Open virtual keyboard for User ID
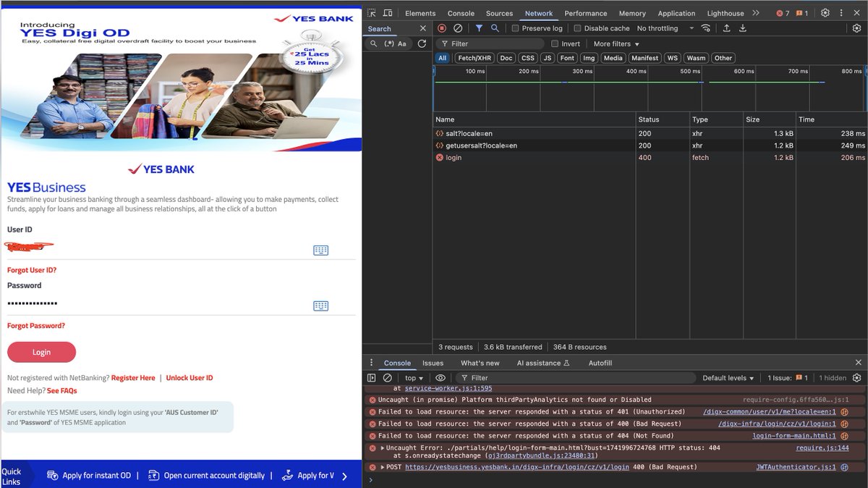The width and height of the screenshot is (868, 488). [x=320, y=250]
